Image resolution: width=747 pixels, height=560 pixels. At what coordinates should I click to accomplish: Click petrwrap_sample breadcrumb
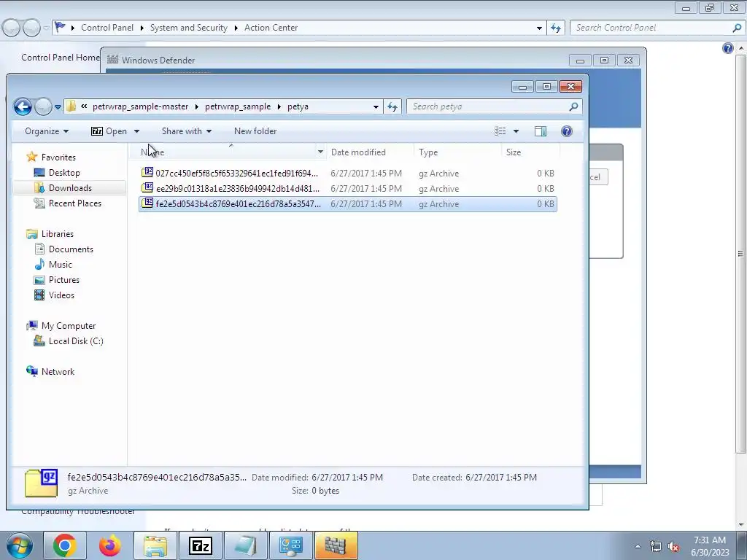pos(238,106)
